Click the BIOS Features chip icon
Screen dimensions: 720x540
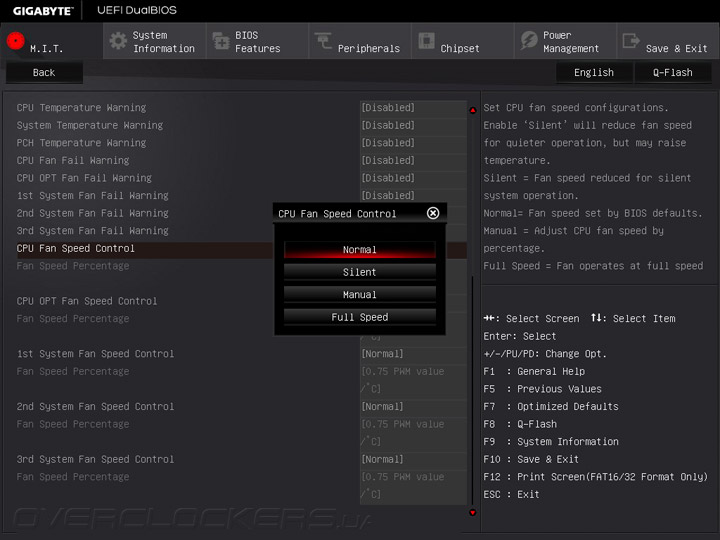[221, 41]
